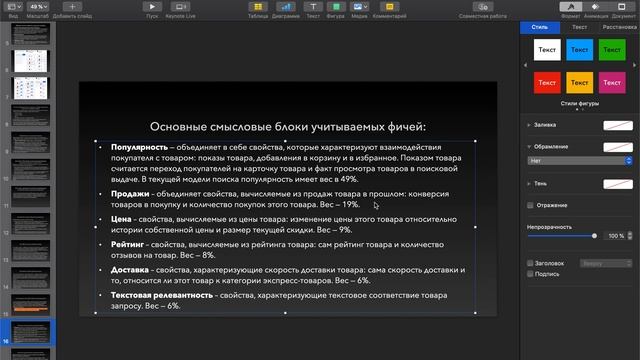The width and height of the screenshot is (640, 360).
Task: Select slide 5 thumbnail in navigator
Action: tap(31, 33)
